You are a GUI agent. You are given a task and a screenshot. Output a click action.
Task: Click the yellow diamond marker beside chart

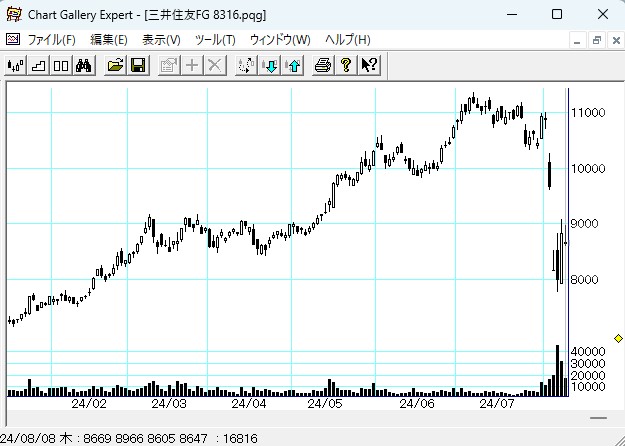pyautogui.click(x=618, y=340)
